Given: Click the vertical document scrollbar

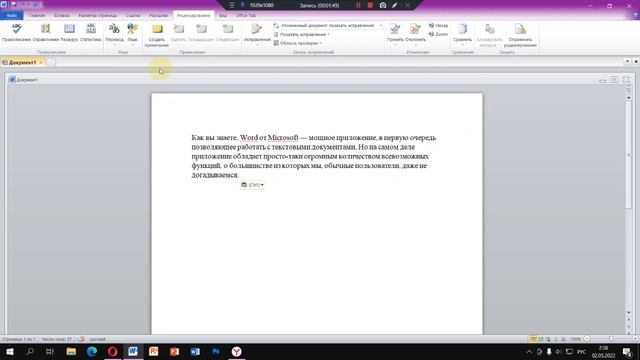Looking at the screenshot, I should 629,155.
